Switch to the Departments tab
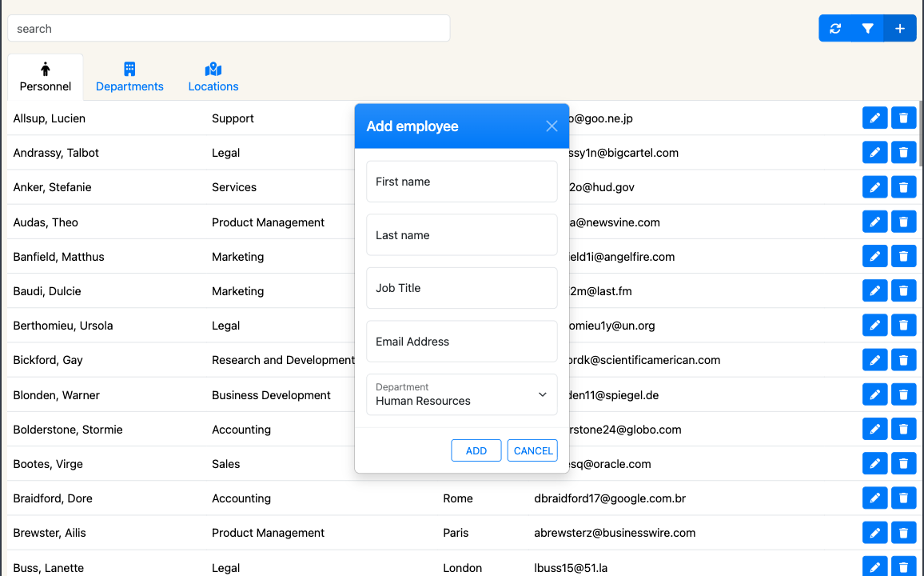The image size is (924, 576). (x=129, y=78)
